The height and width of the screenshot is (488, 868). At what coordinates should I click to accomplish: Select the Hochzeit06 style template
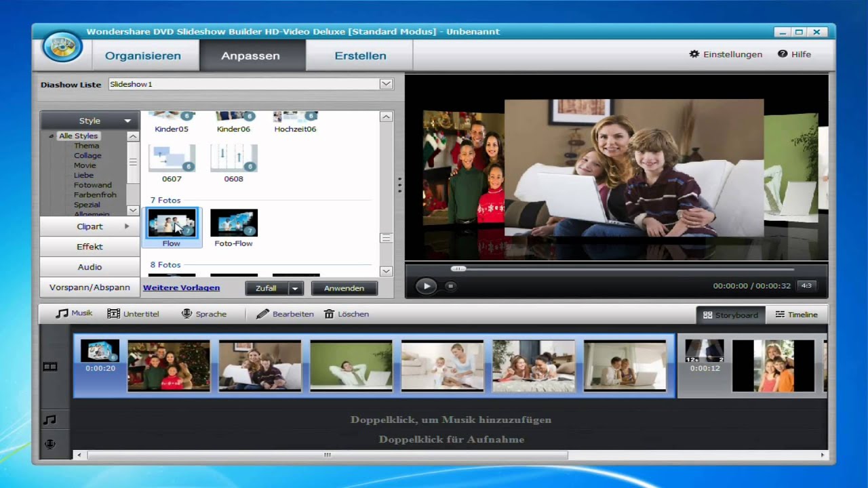(x=295, y=123)
